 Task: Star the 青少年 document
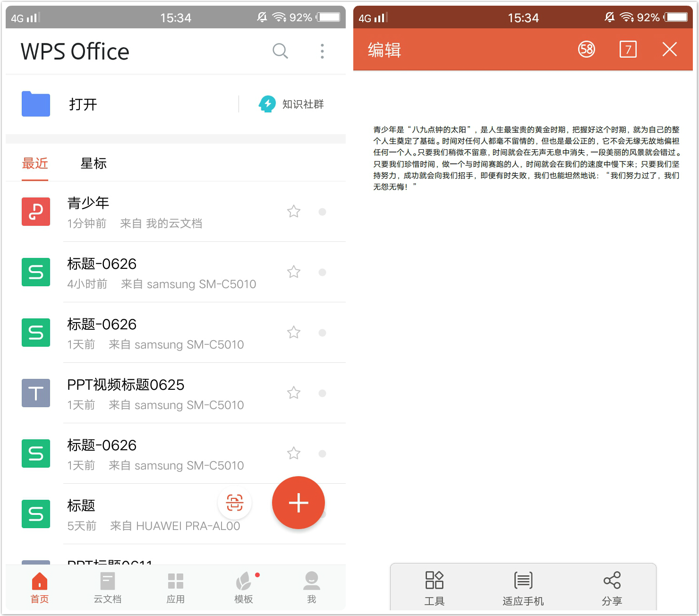(294, 211)
